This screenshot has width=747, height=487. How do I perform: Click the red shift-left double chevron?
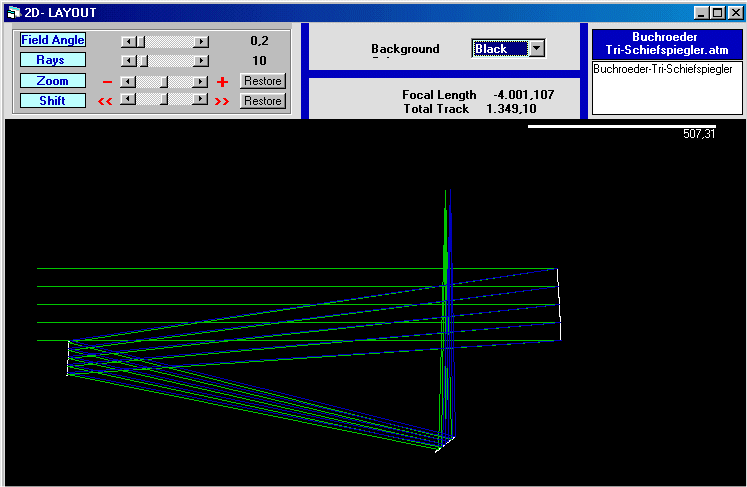coord(105,101)
